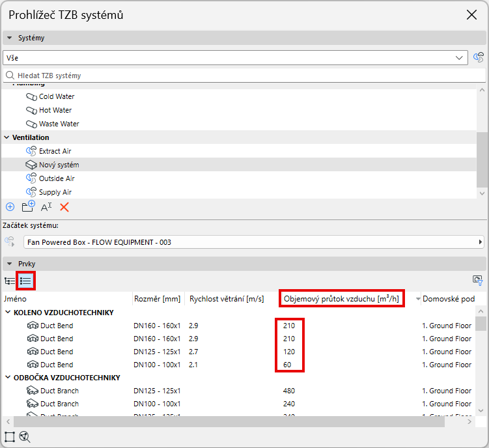Click elements table horizontal scrollbar thumb
This screenshot has width=489, height=448.
[x=229, y=422]
